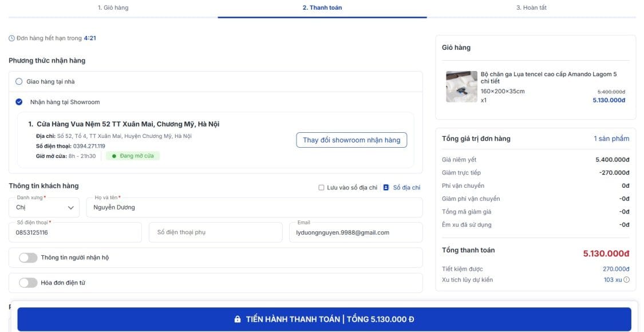The image size is (644, 332).
Task: Go to the Giỏ hàng step tab
Action: click(113, 8)
